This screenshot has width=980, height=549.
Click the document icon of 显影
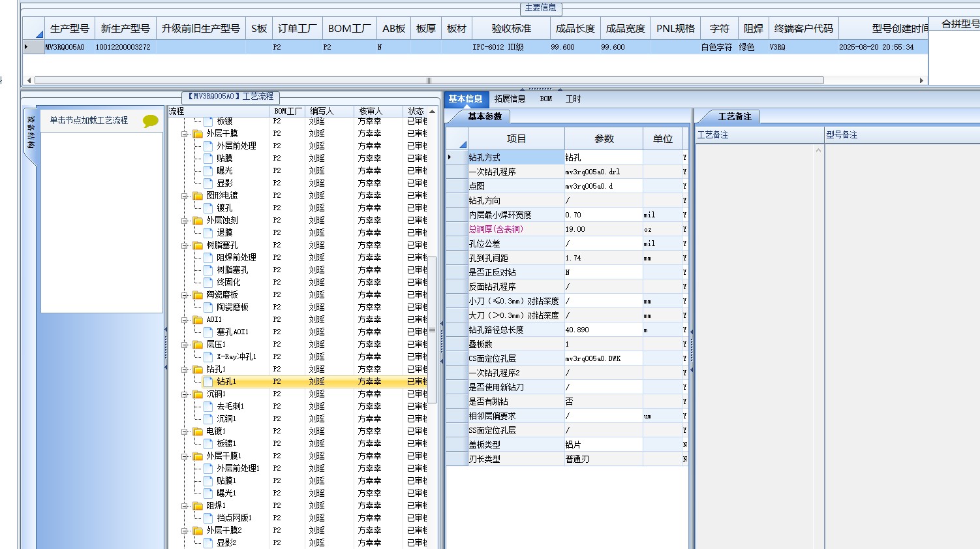coord(208,183)
